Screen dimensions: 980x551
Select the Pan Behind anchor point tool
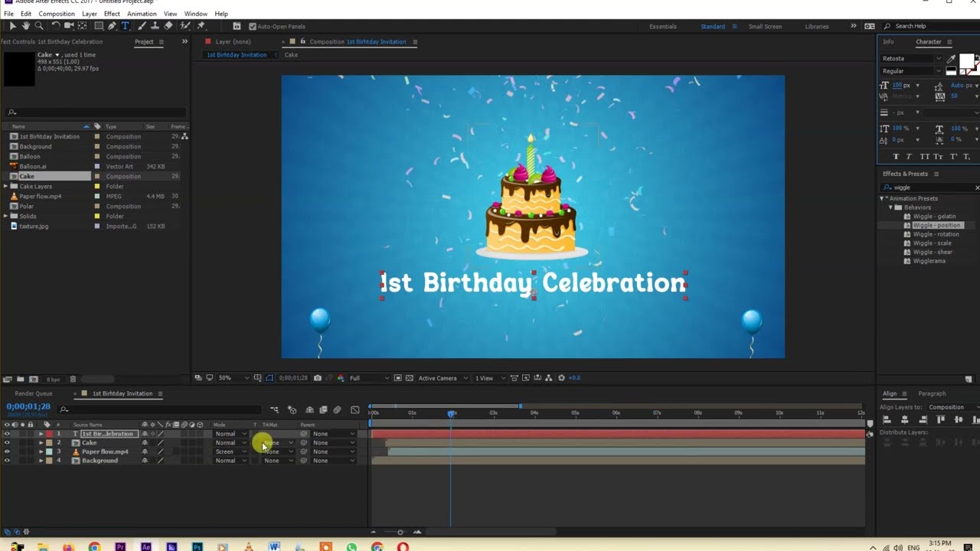pyautogui.click(x=82, y=26)
